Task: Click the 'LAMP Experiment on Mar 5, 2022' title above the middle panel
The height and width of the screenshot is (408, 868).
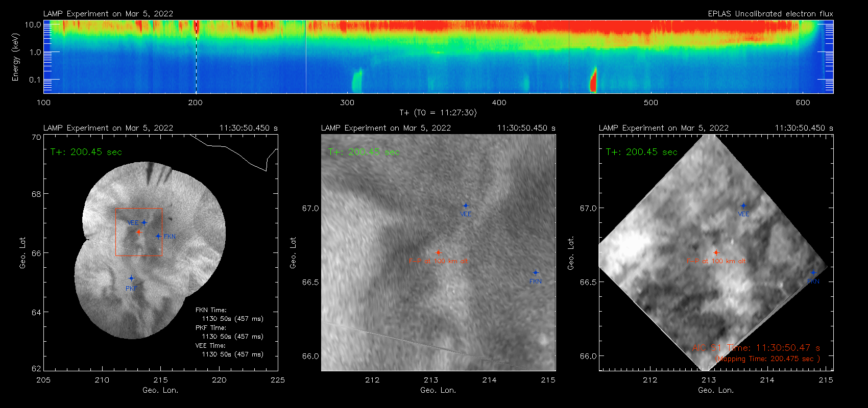Action: pos(386,128)
